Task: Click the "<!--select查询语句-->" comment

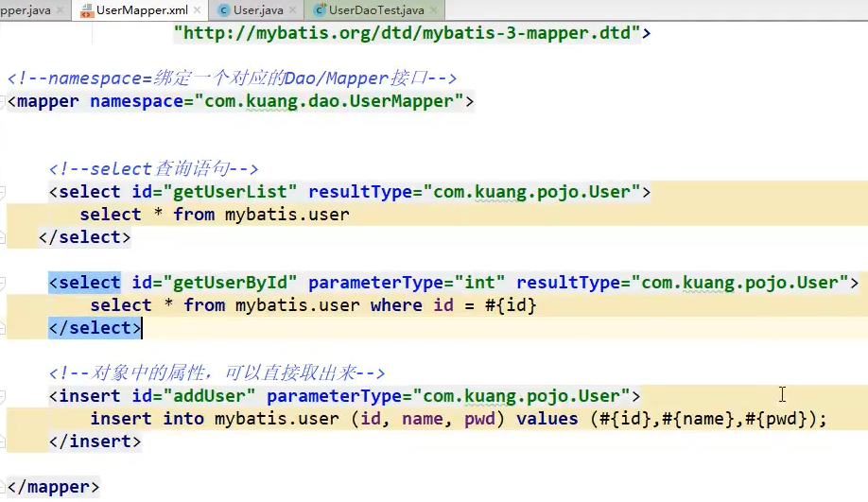Action: (153, 169)
